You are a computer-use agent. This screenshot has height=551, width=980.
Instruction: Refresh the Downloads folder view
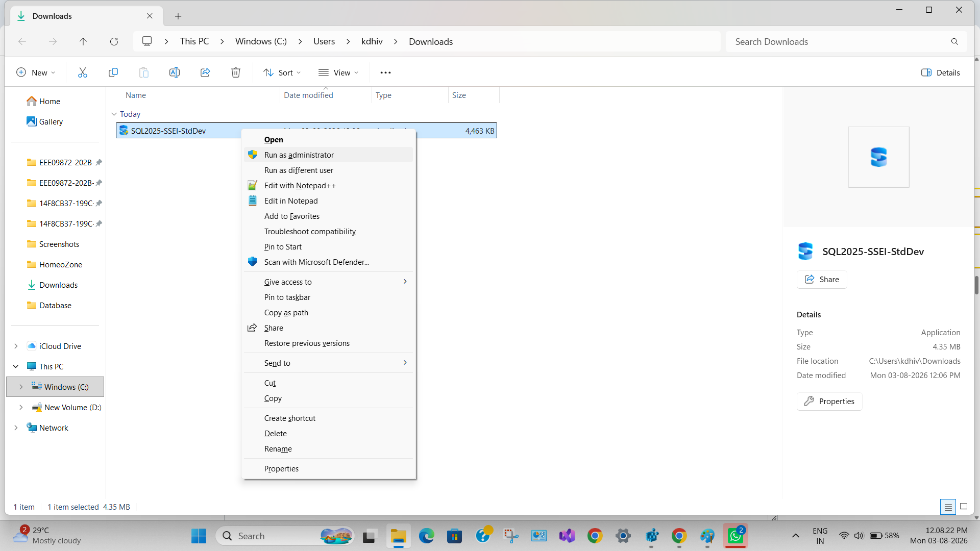(114, 41)
